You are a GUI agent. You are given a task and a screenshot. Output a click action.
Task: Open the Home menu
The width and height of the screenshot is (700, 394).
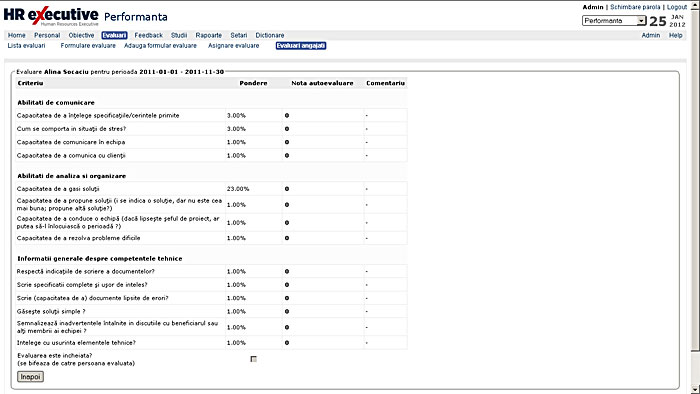[x=17, y=35]
